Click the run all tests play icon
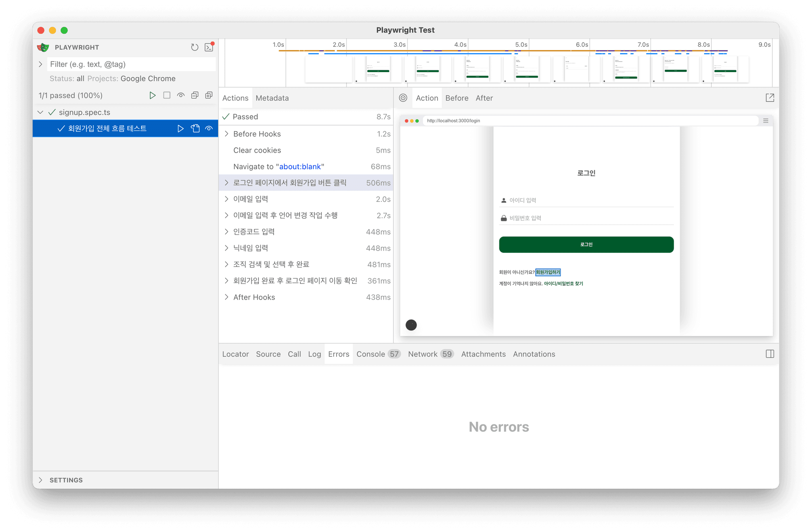Viewport: 812px width, 532px height. point(152,95)
